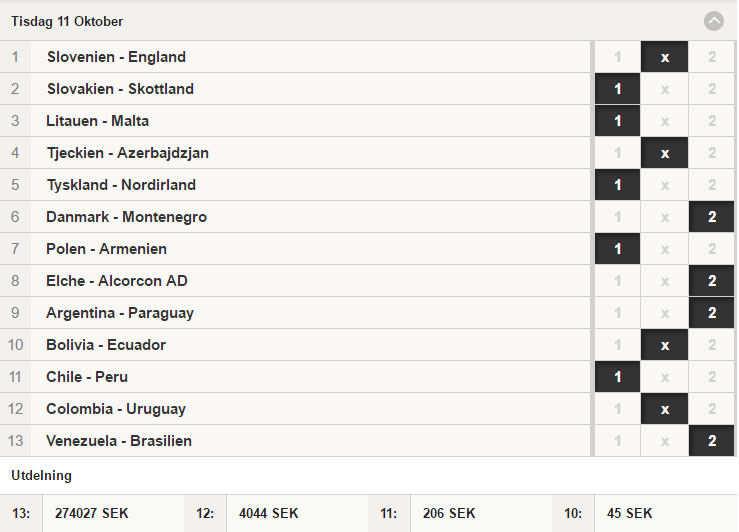Click the Argentina - Paraguay match name
Viewport: 739px width, 532px height.
(x=120, y=313)
